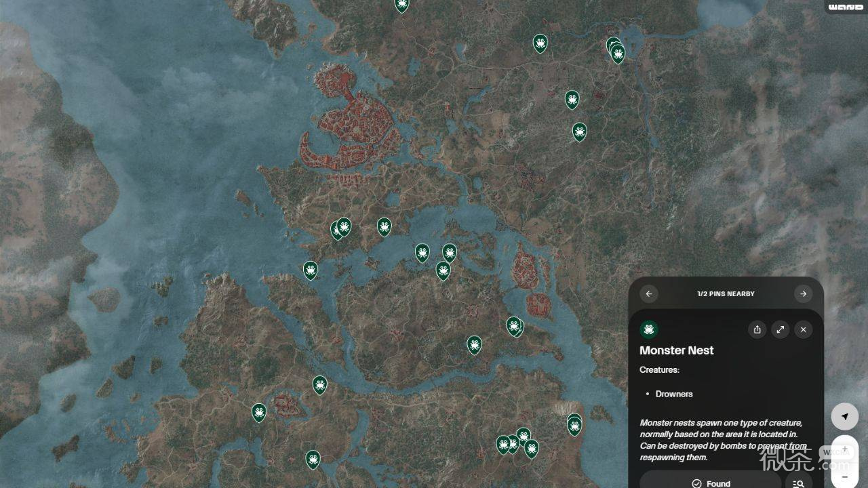868x488 pixels.
Task: Select the 'Monster Nest' panel title
Action: click(677, 350)
